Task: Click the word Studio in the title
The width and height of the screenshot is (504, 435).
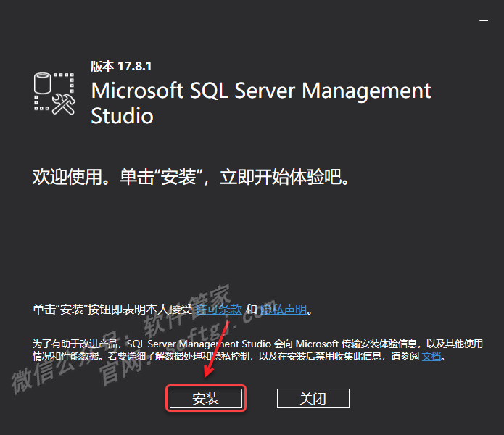Action: 122,116
